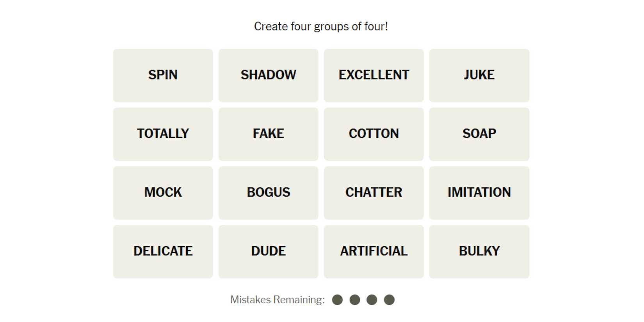Choose the DELICATE word tile
644x322 pixels.
tap(163, 251)
